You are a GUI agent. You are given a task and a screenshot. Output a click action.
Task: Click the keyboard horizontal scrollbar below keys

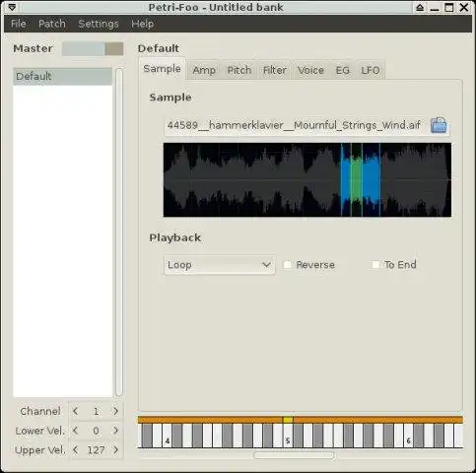(x=294, y=455)
